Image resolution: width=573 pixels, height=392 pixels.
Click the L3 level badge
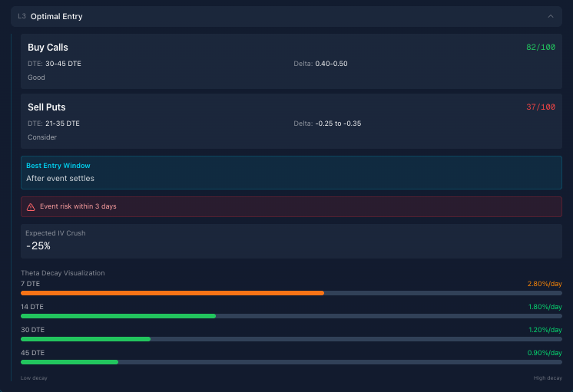pyautogui.click(x=22, y=16)
